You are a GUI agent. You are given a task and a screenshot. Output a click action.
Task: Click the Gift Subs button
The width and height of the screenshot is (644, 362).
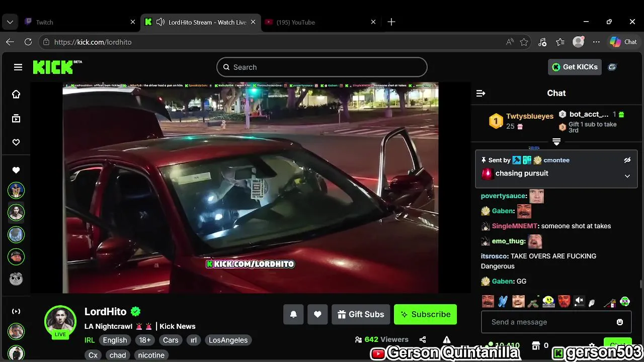361,314
